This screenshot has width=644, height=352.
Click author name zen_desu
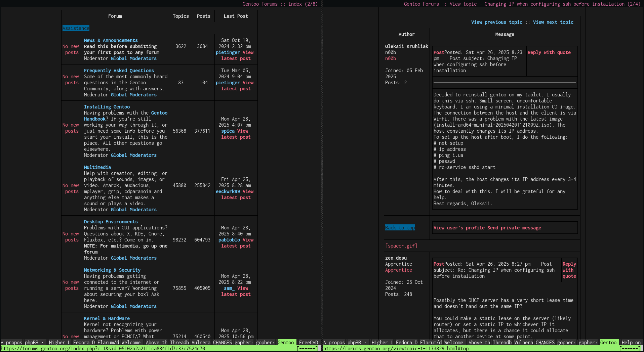(396, 258)
